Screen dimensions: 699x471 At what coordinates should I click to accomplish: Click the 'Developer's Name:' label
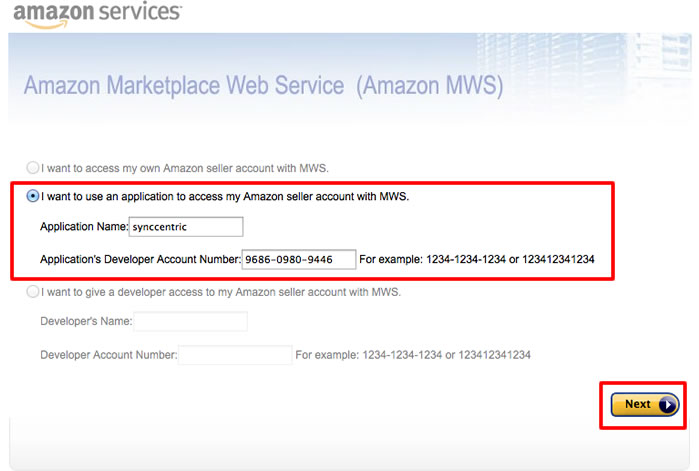pyautogui.click(x=86, y=321)
